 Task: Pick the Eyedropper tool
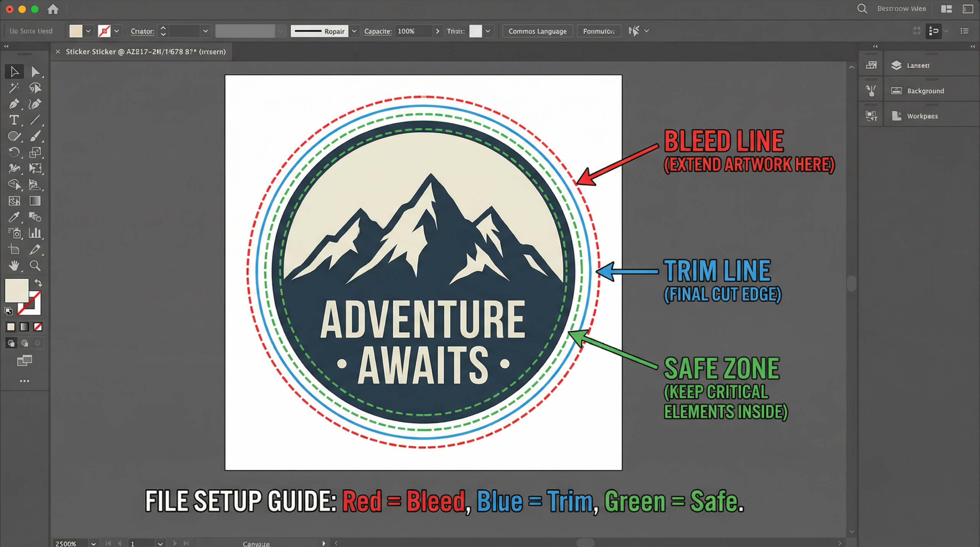click(x=14, y=217)
